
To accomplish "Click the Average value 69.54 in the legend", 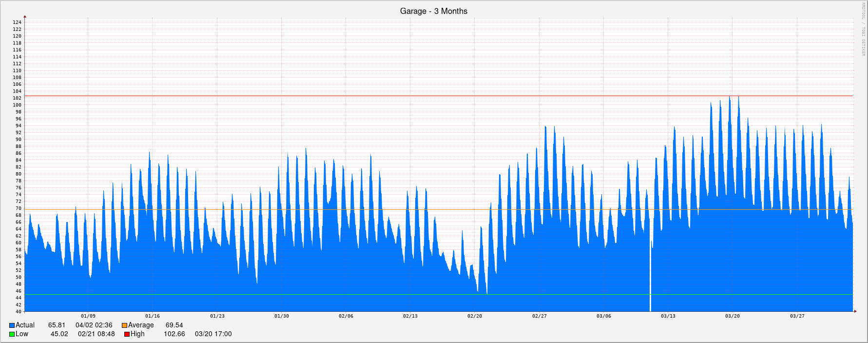I will click(174, 325).
